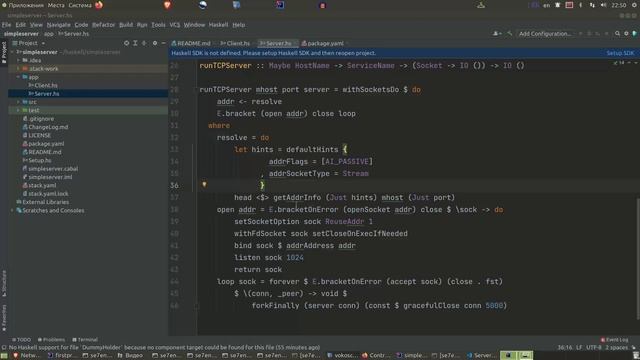The height and width of the screenshot is (360, 640).
Task: Click UTF-8 encoding in status bar
Action: [594, 347]
